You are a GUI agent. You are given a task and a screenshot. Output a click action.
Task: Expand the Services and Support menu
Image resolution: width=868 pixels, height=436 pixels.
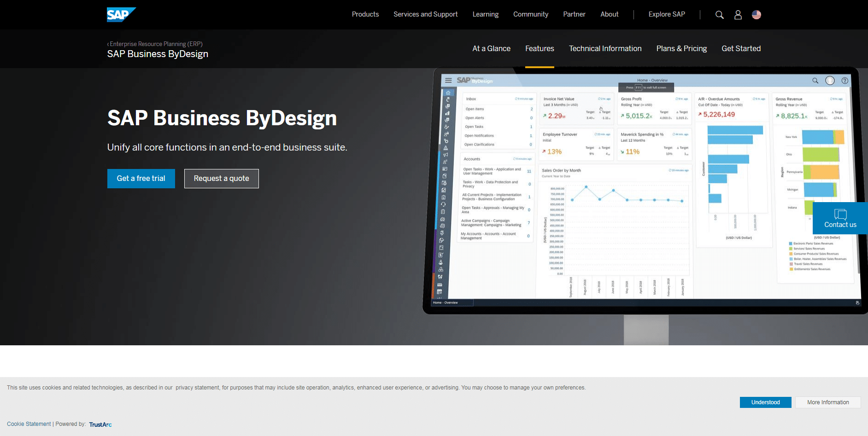click(425, 14)
